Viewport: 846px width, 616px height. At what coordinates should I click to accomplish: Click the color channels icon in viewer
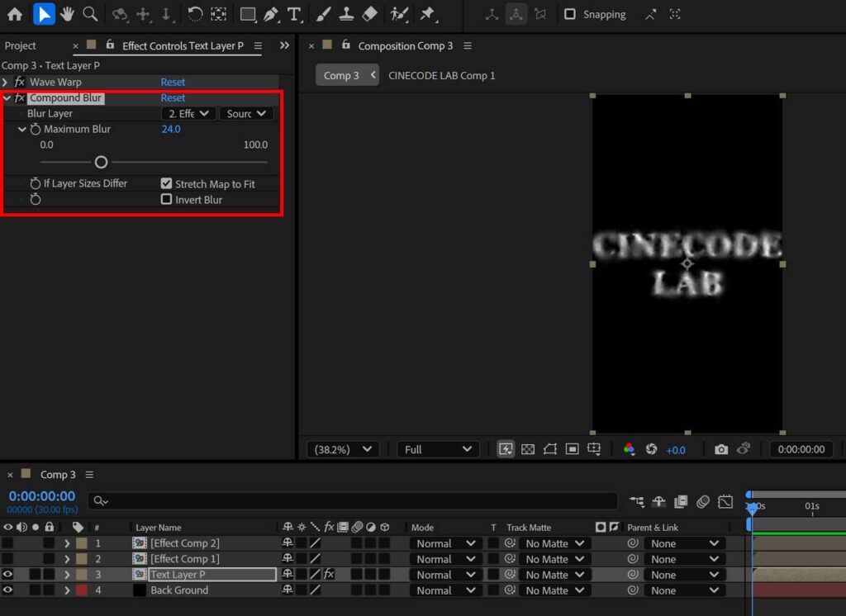pyautogui.click(x=629, y=448)
